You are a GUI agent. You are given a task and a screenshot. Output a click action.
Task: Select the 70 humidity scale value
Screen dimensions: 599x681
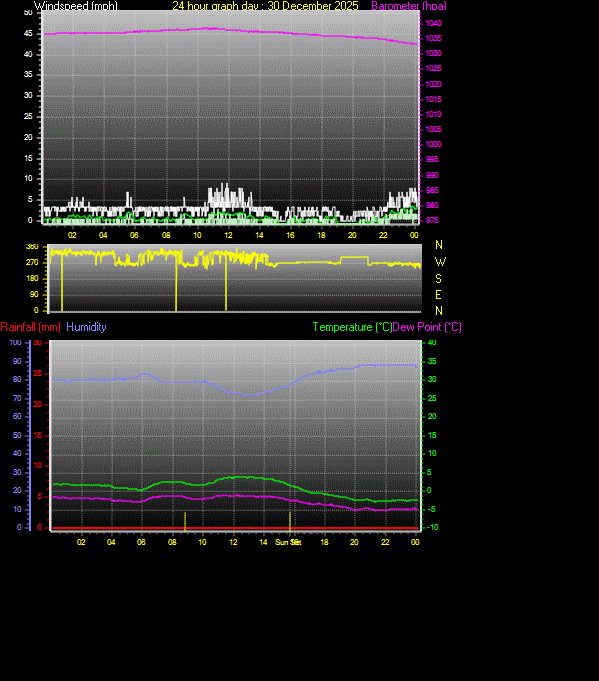(17, 398)
